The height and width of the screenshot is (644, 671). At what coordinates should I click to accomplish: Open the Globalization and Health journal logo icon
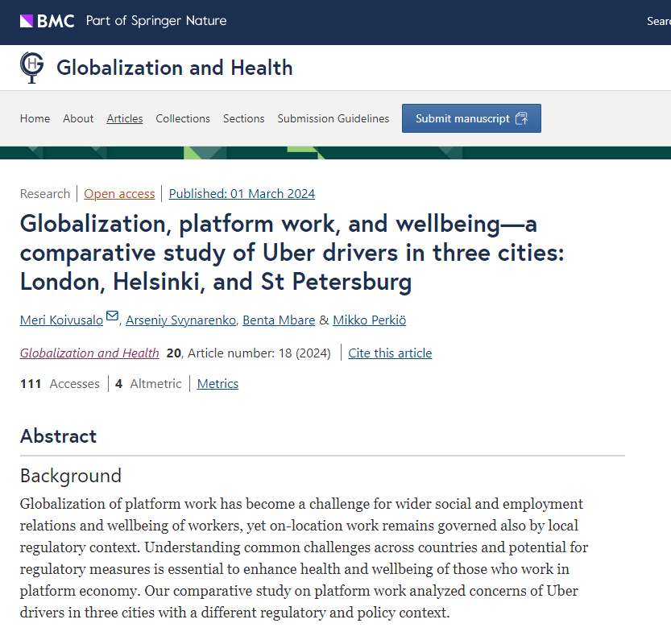click(31, 68)
